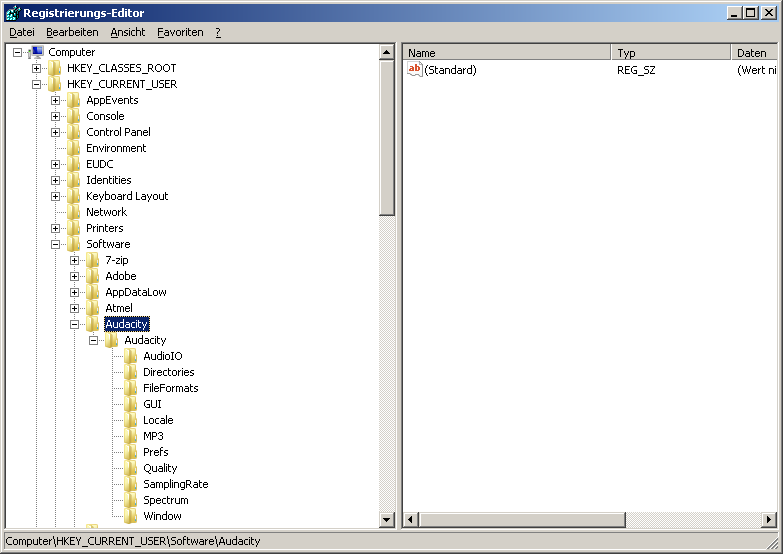Open the Favoriten menu

point(180,32)
